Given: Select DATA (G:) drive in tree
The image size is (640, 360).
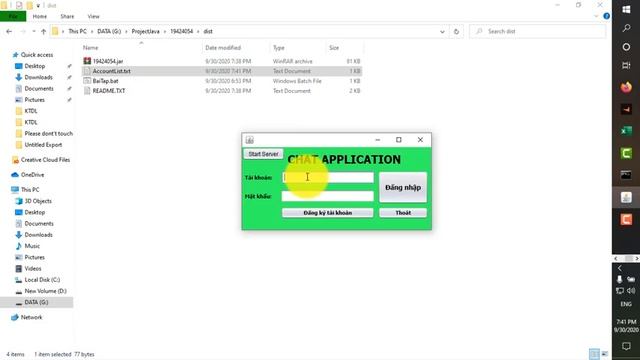Looking at the screenshot, I should tap(36, 302).
